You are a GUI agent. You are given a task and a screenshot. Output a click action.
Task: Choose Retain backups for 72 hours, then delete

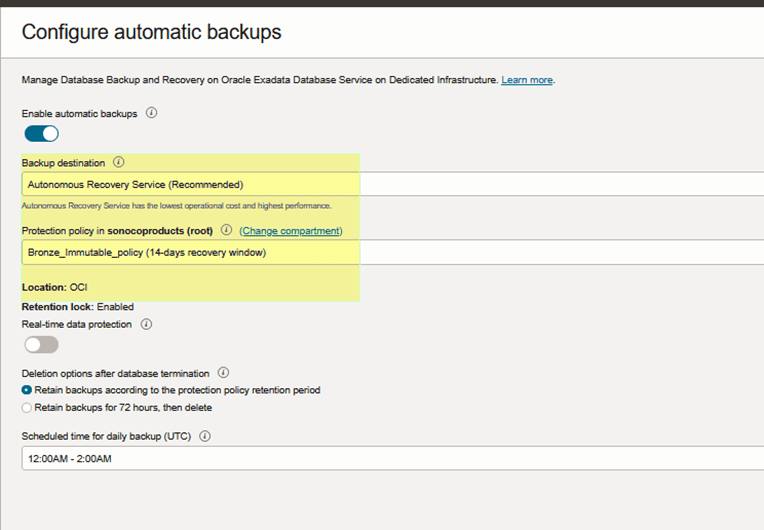point(27,407)
